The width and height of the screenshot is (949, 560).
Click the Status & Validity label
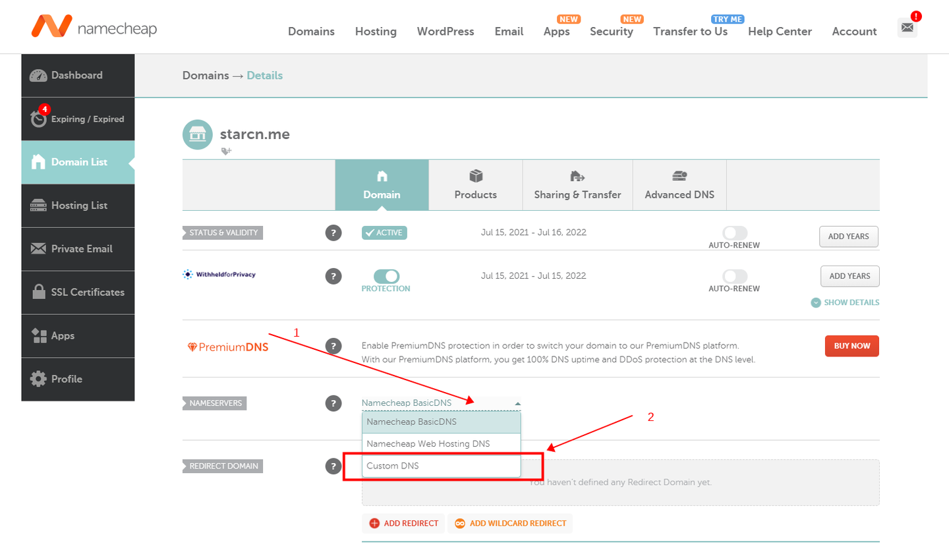[223, 233]
